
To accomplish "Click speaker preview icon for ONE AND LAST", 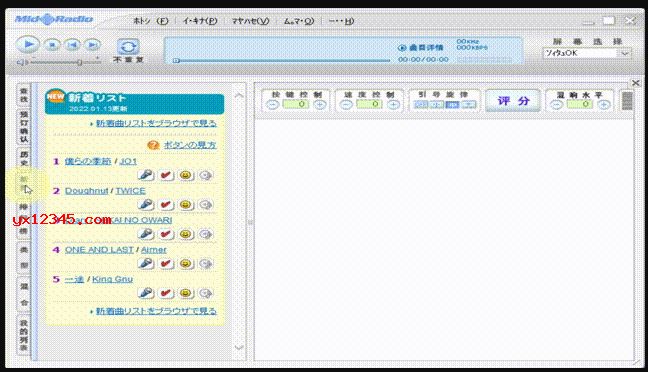I will 205,263.
